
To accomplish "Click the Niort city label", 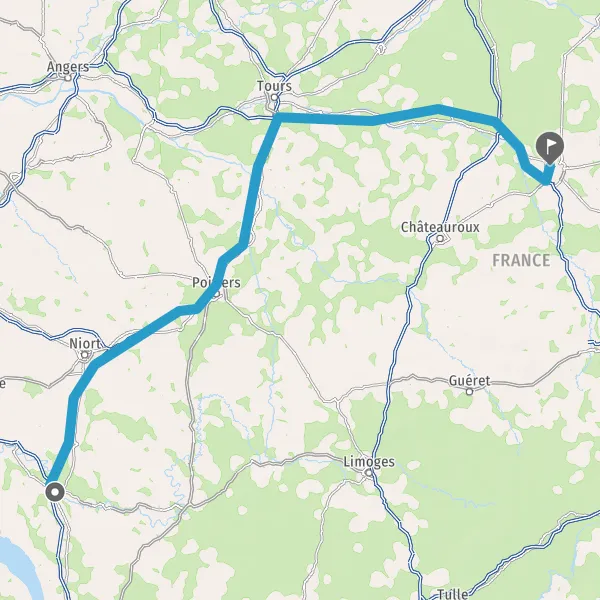I will [x=85, y=343].
